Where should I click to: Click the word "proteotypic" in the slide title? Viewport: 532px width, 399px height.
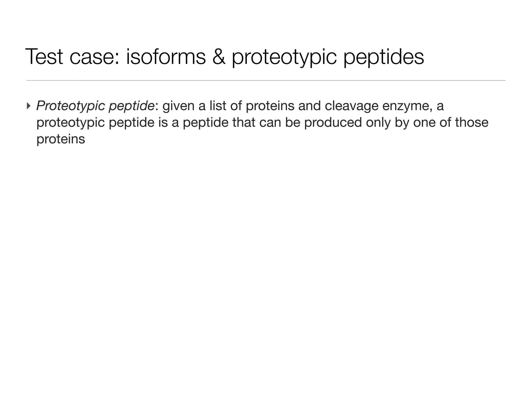(x=284, y=57)
